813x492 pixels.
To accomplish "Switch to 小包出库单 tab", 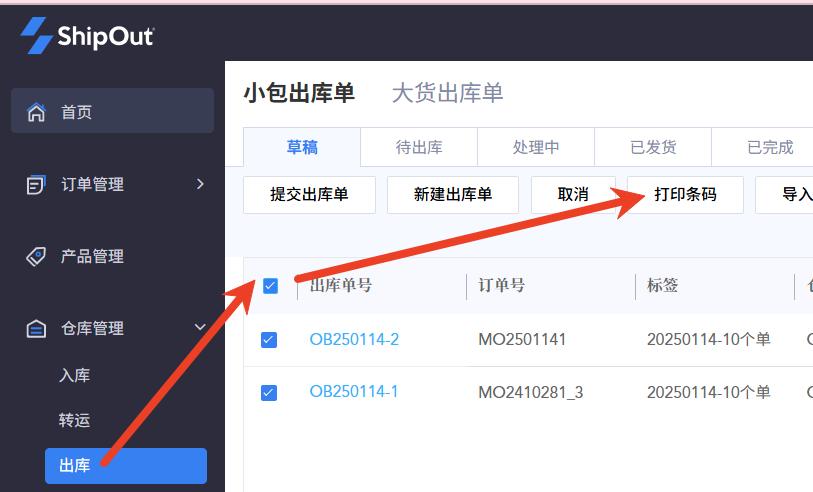I will (x=299, y=93).
